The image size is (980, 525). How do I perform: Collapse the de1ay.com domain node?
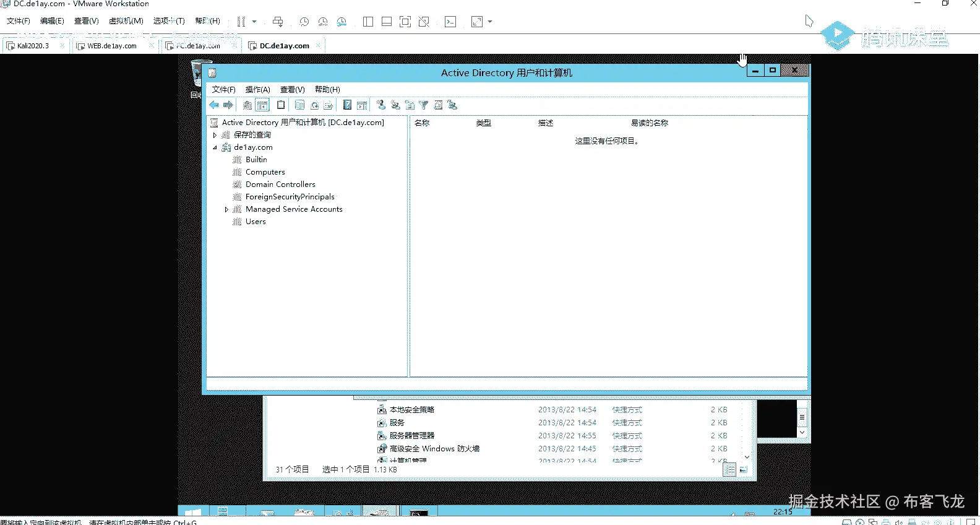[x=215, y=147]
